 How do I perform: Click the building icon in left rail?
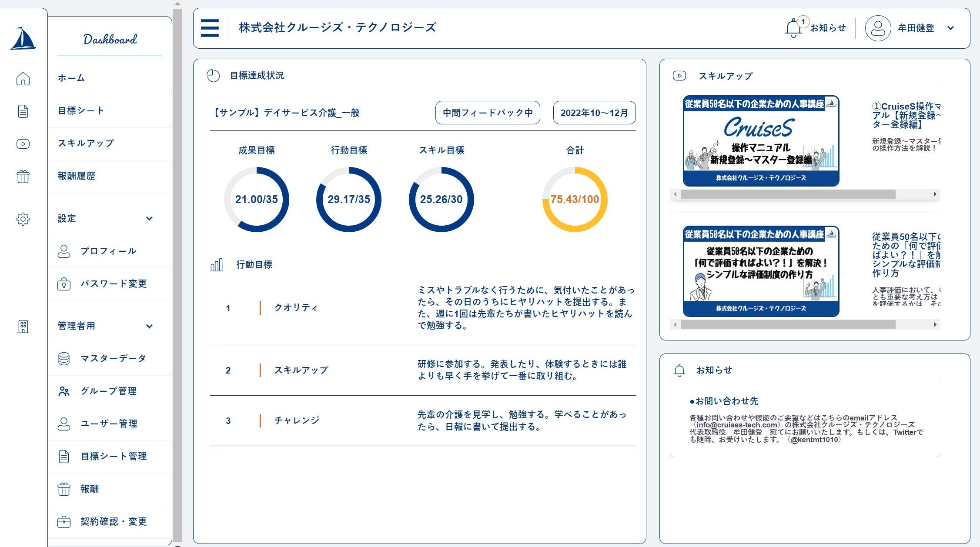point(23,327)
